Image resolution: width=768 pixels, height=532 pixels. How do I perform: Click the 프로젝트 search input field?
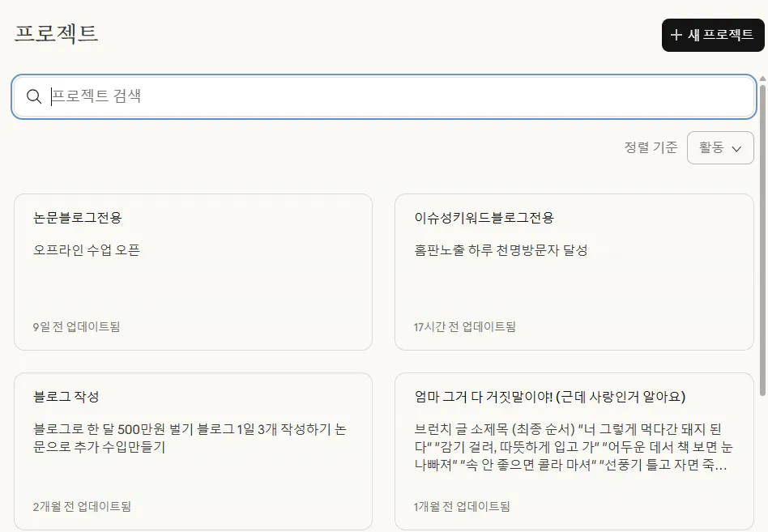point(324,96)
